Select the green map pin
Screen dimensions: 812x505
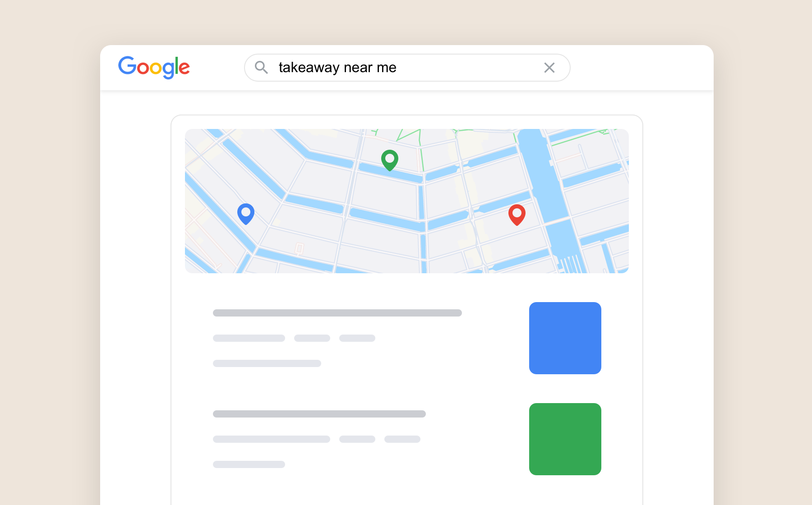click(x=390, y=160)
